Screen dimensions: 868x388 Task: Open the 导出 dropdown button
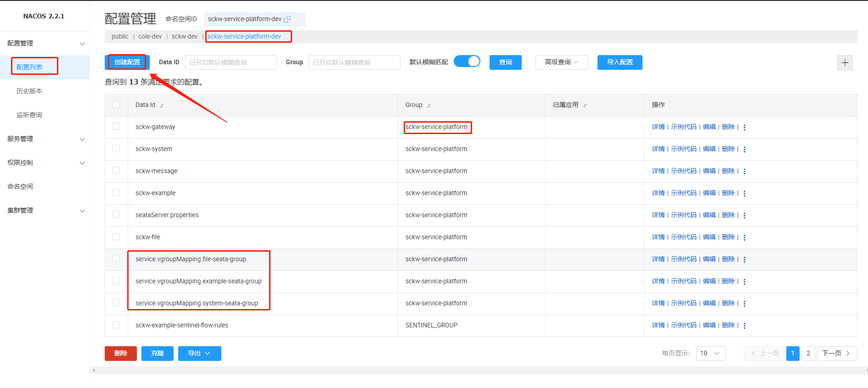(199, 353)
